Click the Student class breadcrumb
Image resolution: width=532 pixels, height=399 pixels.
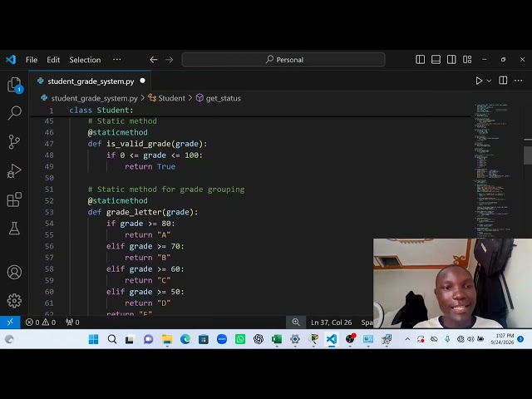pos(172,98)
